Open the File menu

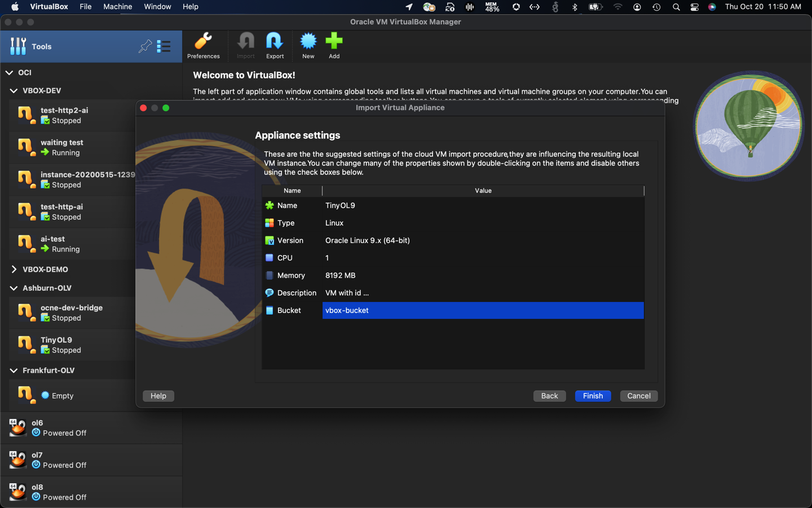coord(85,7)
